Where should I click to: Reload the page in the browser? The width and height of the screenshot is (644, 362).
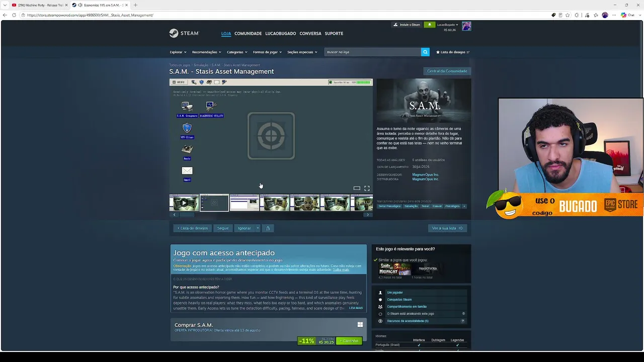pyautogui.click(x=14, y=15)
